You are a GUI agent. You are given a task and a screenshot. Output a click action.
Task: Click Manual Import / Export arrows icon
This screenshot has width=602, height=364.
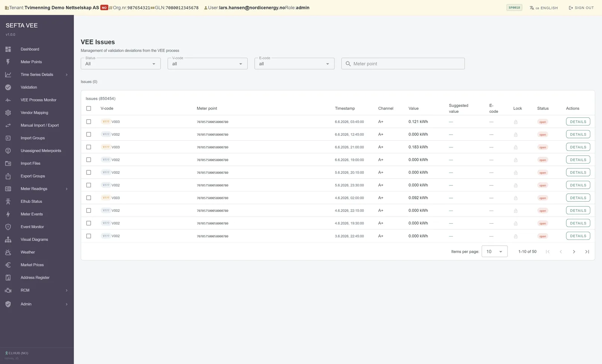8,125
